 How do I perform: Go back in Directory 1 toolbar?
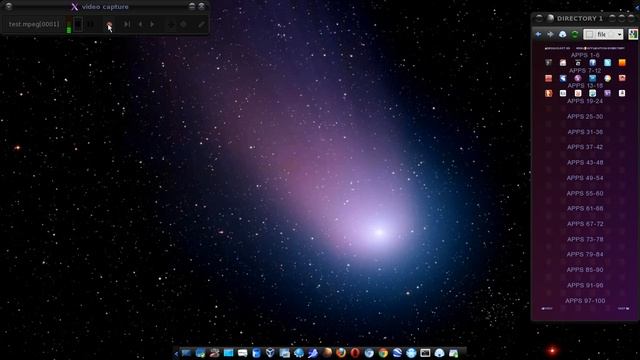click(538, 34)
